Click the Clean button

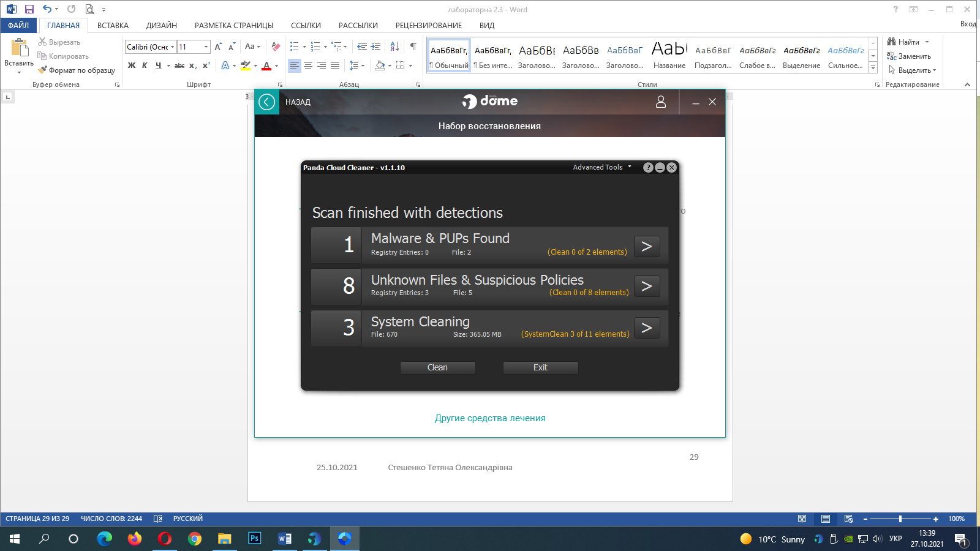coord(437,367)
